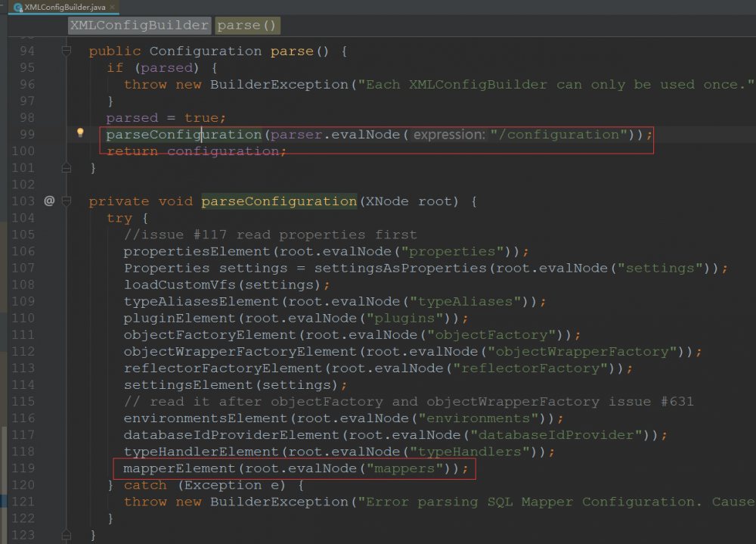Click the @ gutter icon at line 103

49,201
